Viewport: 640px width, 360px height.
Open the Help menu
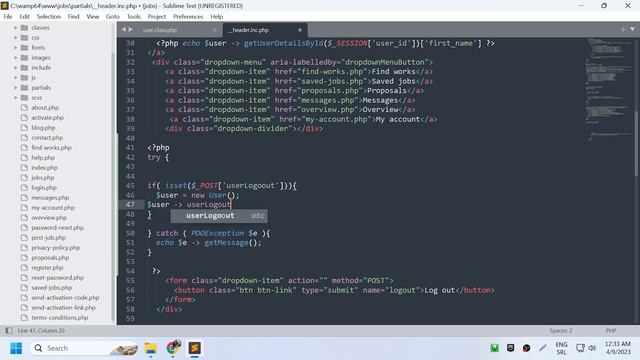[217, 17]
